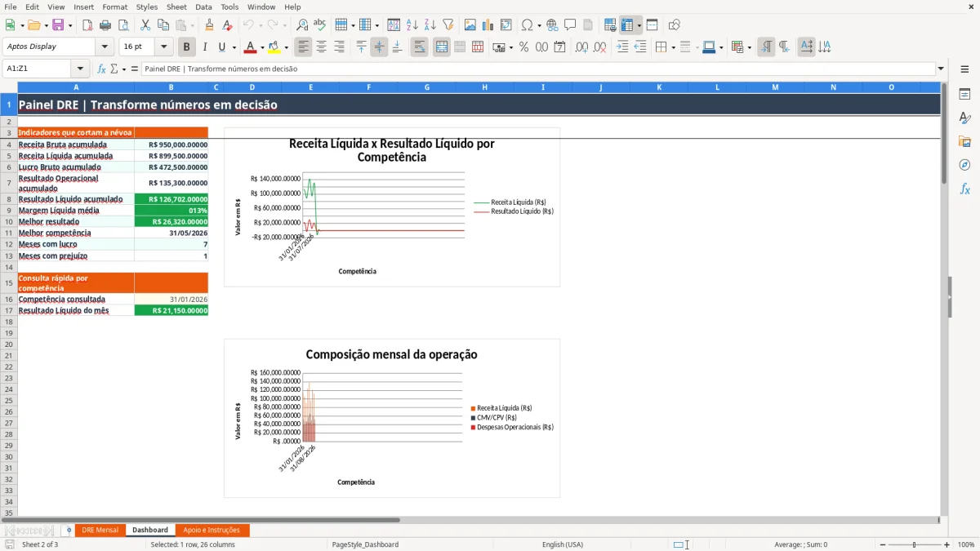
Task: Expand Font Color dropdown arrow
Action: [262, 47]
